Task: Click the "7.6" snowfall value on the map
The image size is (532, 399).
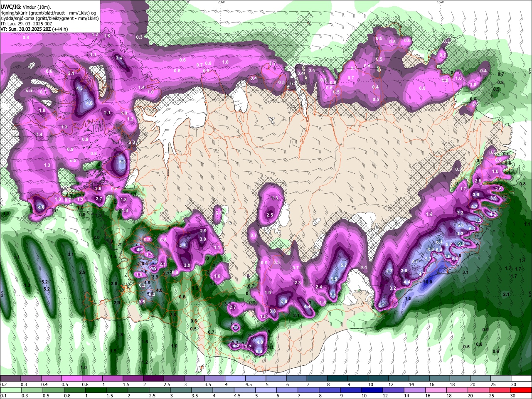Action: [x=447, y=256]
